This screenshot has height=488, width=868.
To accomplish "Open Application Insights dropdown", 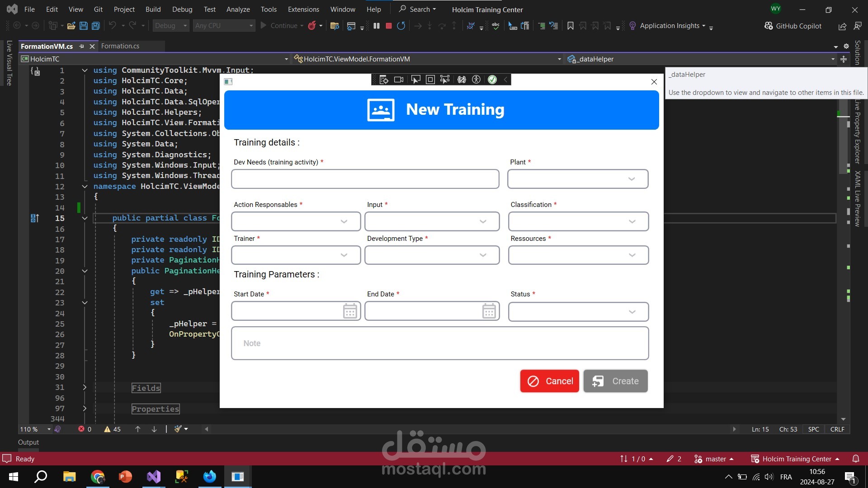I will [x=667, y=26].
